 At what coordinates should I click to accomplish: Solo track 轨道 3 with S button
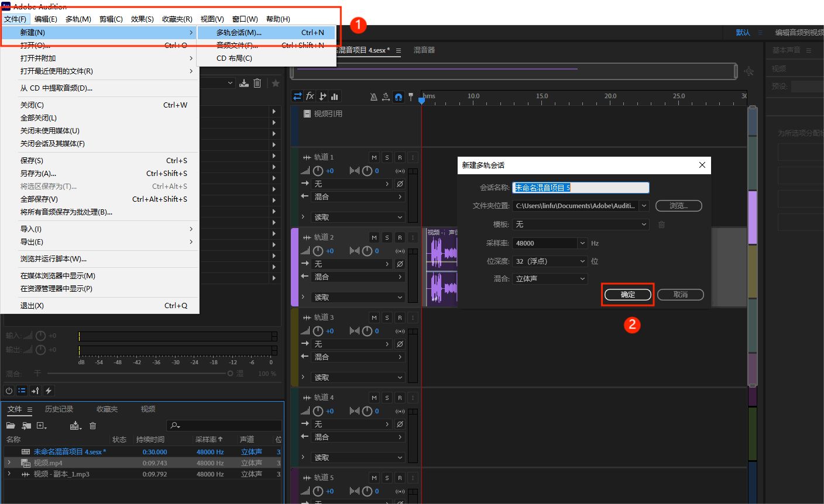point(387,317)
